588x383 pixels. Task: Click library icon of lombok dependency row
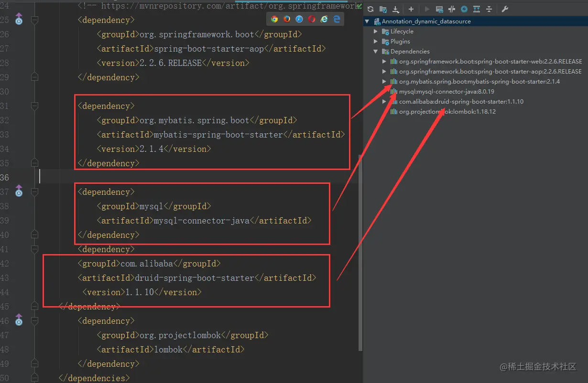point(394,112)
